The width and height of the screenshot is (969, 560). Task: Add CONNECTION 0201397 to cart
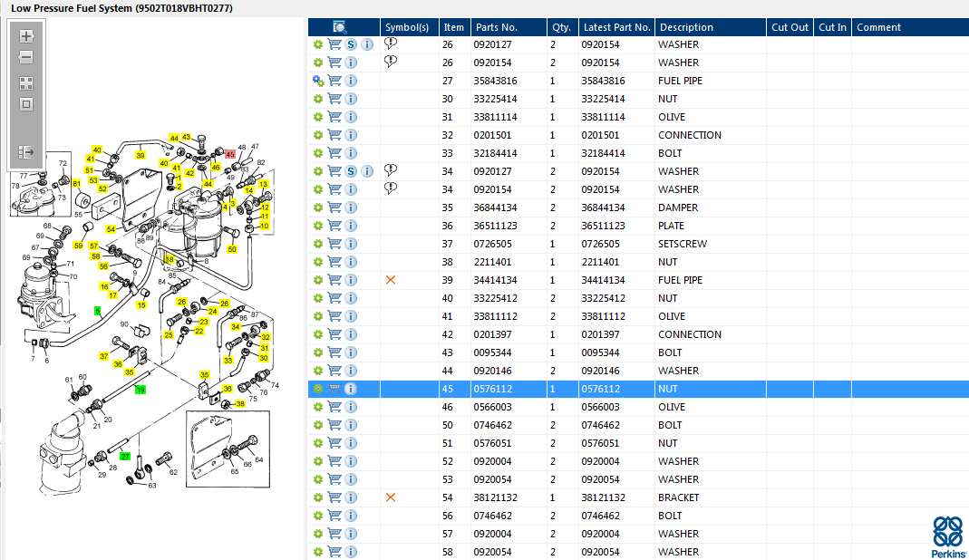point(334,334)
